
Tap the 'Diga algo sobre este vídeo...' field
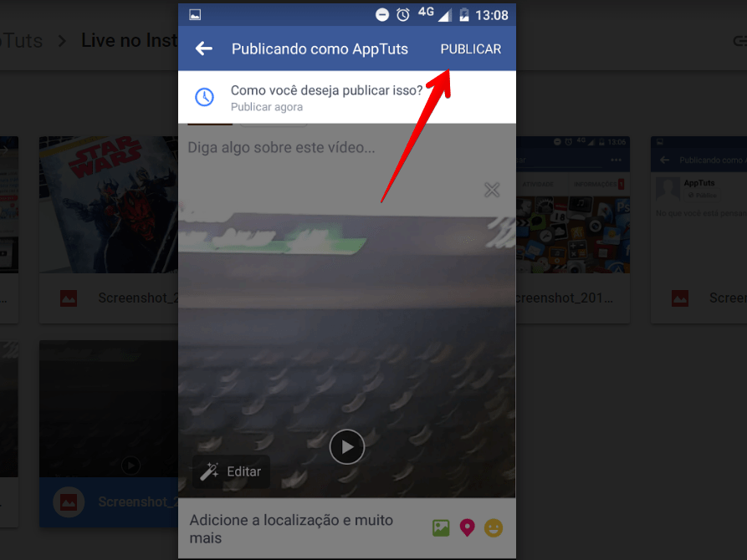pos(282,148)
